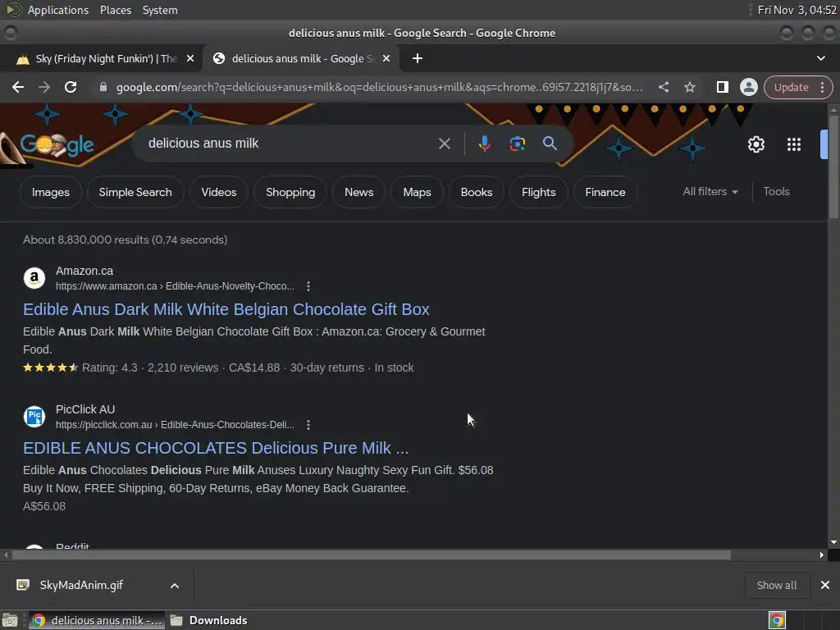Image resolution: width=840 pixels, height=630 pixels.
Task: Click the Google search text field
Action: coord(290,144)
